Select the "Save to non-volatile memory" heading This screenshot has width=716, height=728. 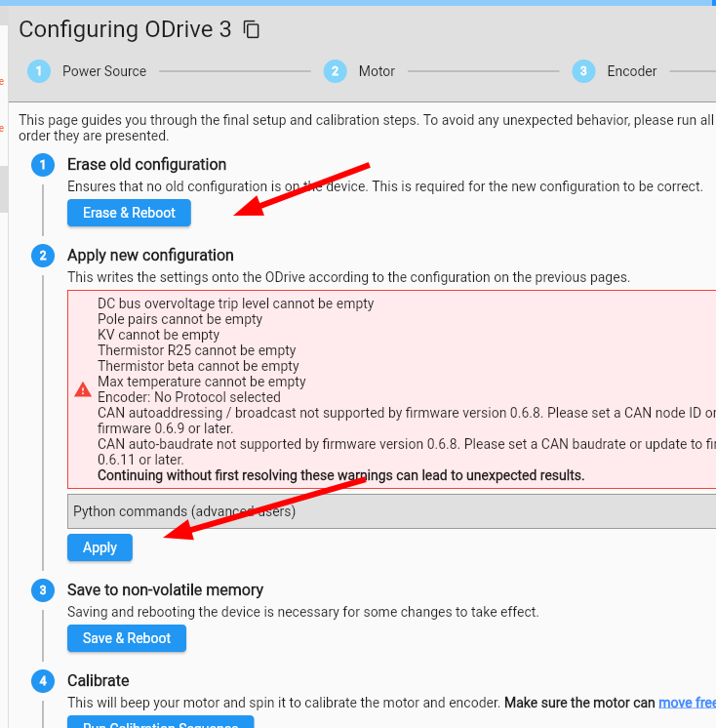tap(165, 590)
